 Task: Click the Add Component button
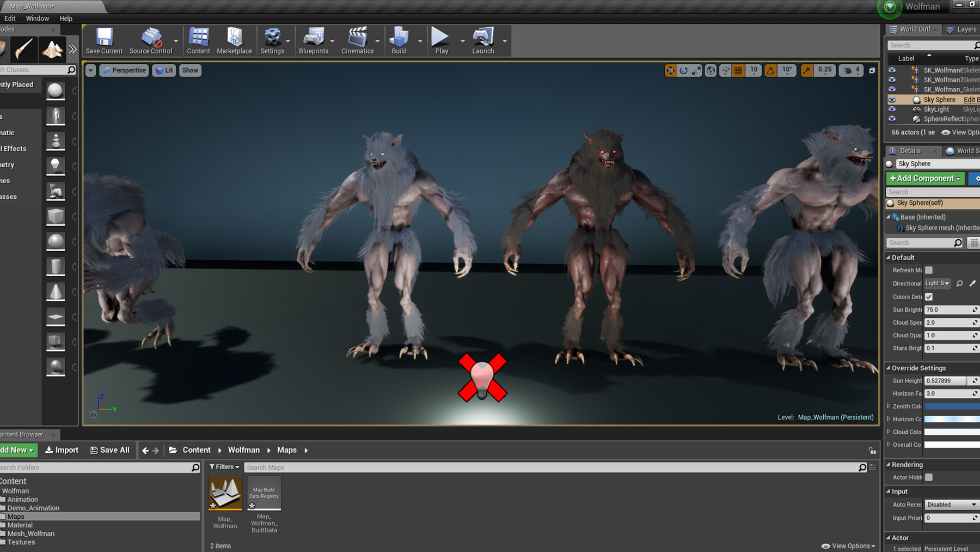[925, 178]
